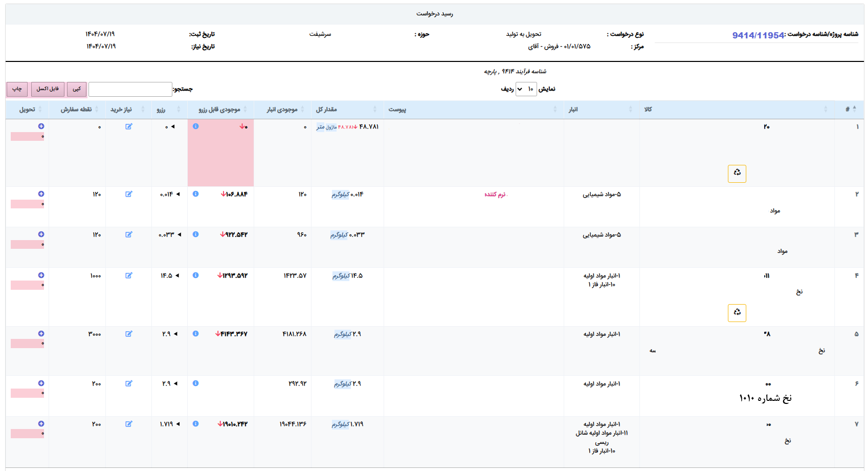The height and width of the screenshot is (471, 868).
Task: Click the reserve arrow in row 4
Action: 177,275
